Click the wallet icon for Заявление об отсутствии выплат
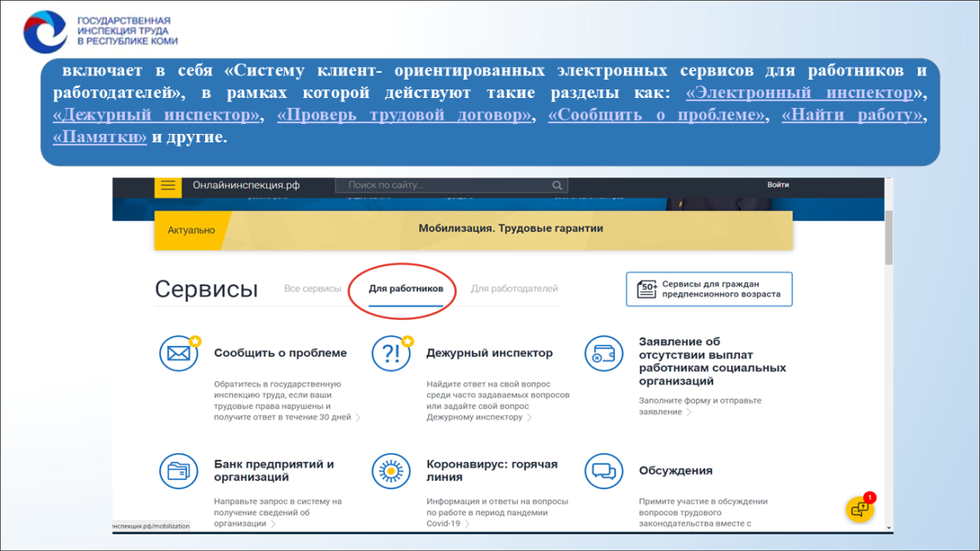This screenshot has width=980, height=551. (604, 353)
